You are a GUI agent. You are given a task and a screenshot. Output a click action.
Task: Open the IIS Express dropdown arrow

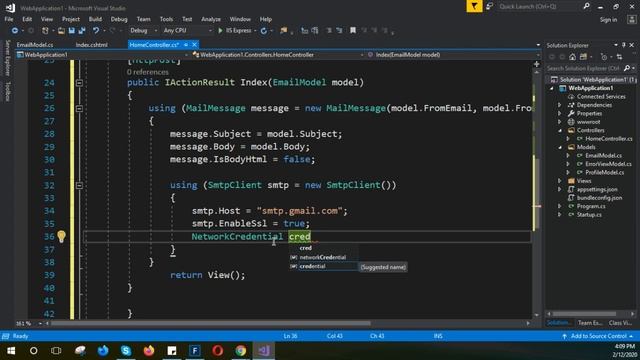pos(255,31)
